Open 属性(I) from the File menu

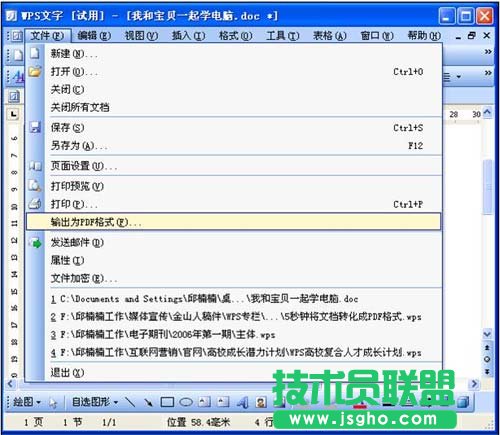233,260
